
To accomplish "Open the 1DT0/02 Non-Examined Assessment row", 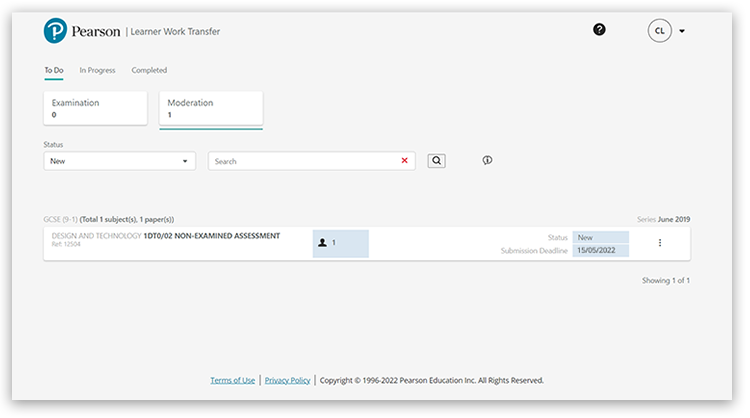I will tap(205, 236).
